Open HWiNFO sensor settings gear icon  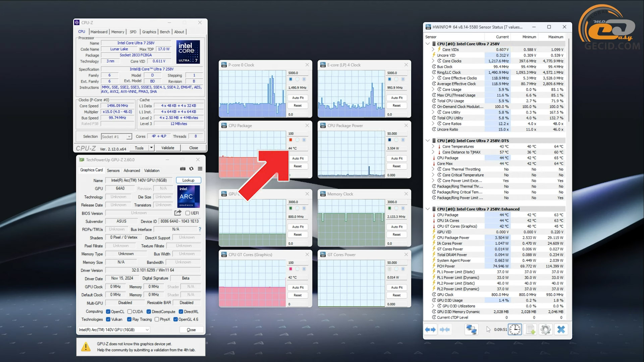point(546,330)
